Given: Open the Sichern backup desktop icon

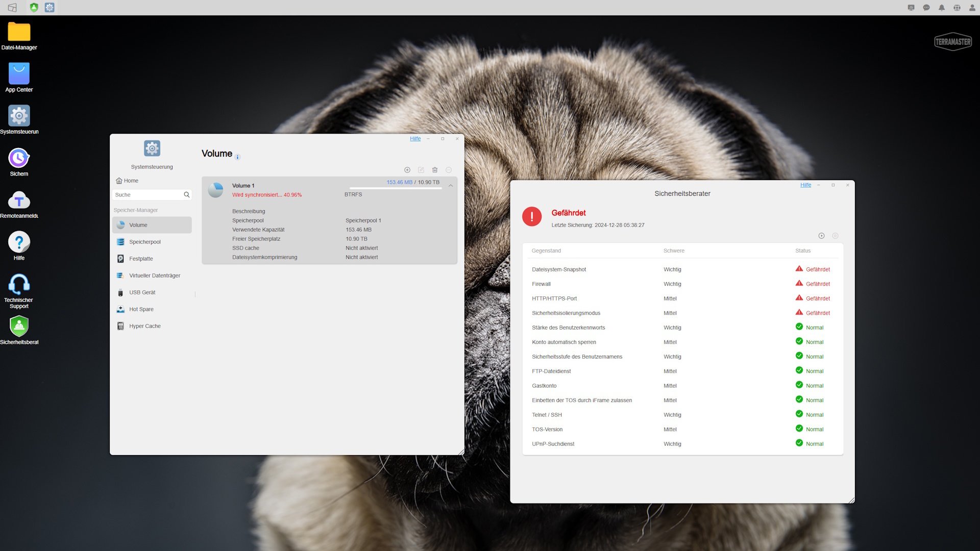Looking at the screenshot, I should tap(19, 159).
